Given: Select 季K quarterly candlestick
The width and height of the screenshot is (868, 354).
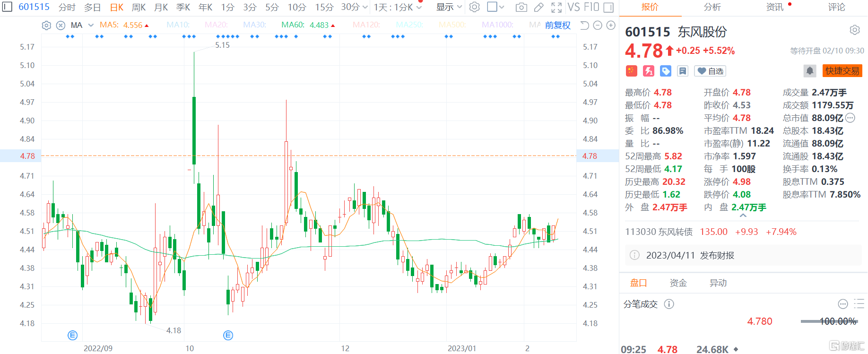Looking at the screenshot, I should 183,7.
